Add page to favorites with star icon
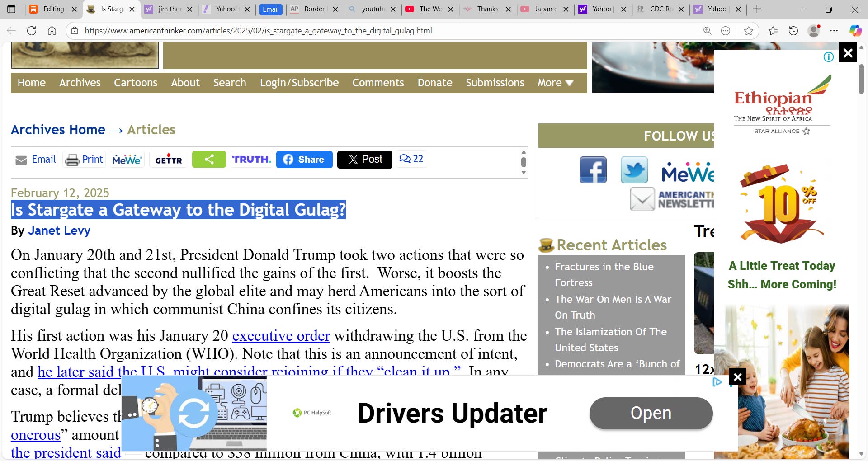868x461 pixels. coord(749,31)
